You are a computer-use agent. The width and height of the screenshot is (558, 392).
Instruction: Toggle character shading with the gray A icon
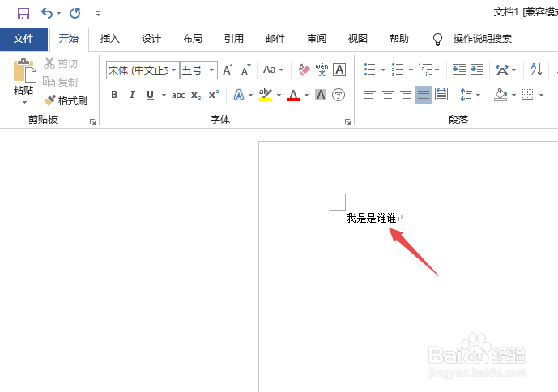[x=321, y=95]
